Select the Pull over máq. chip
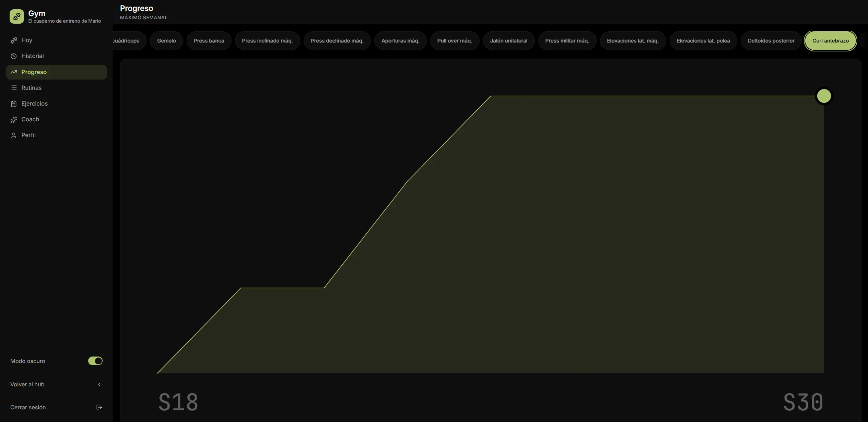Viewport: 868px width, 422px height. tap(455, 41)
